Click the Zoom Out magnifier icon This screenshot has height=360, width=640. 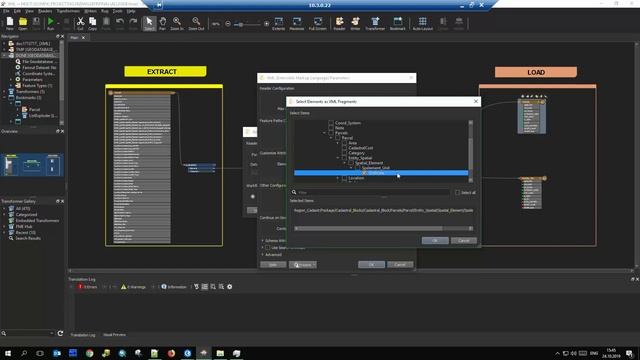coord(196,23)
